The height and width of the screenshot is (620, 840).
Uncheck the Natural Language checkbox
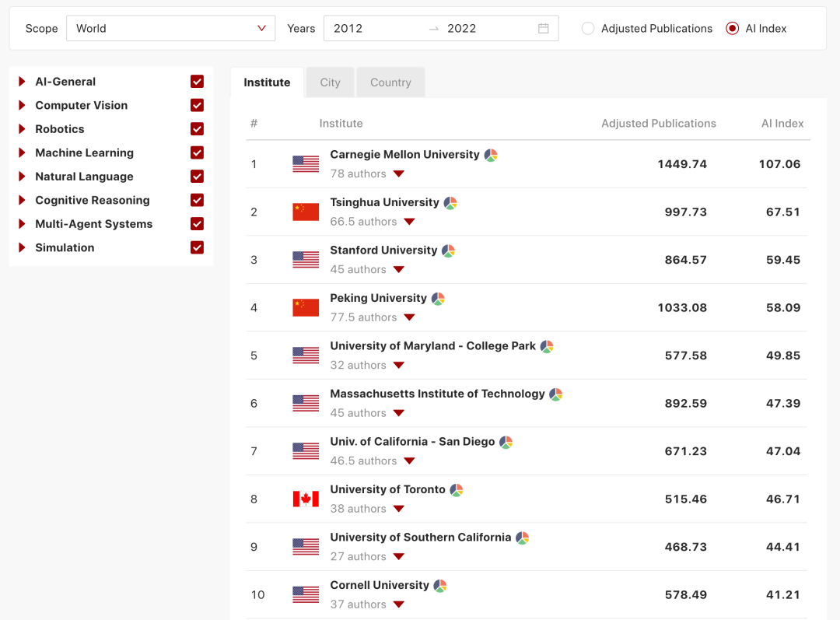(197, 177)
